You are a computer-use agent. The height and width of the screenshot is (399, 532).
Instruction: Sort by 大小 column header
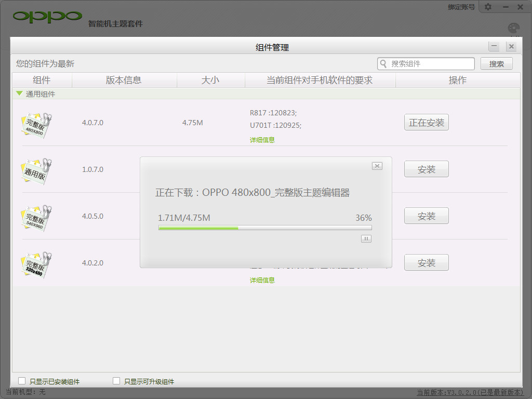pos(210,80)
